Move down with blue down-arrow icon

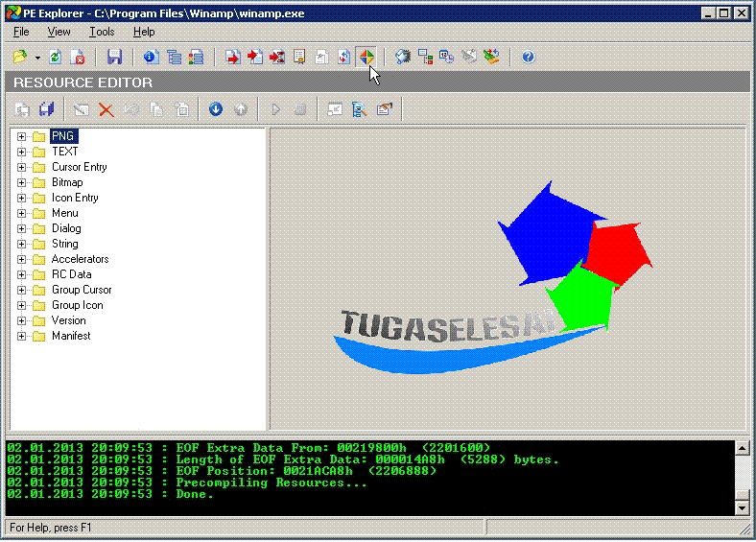click(x=216, y=110)
